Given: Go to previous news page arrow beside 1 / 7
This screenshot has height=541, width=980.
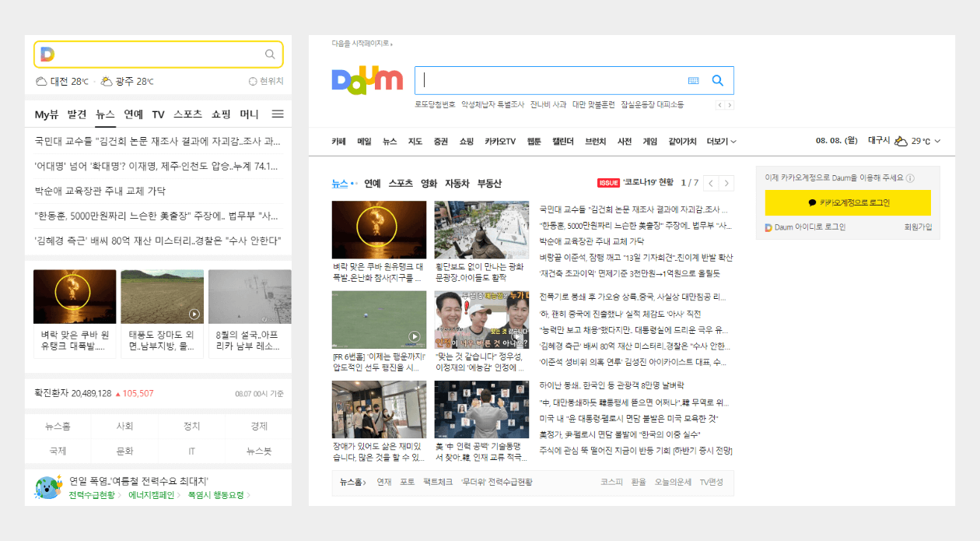Looking at the screenshot, I should click(x=710, y=184).
